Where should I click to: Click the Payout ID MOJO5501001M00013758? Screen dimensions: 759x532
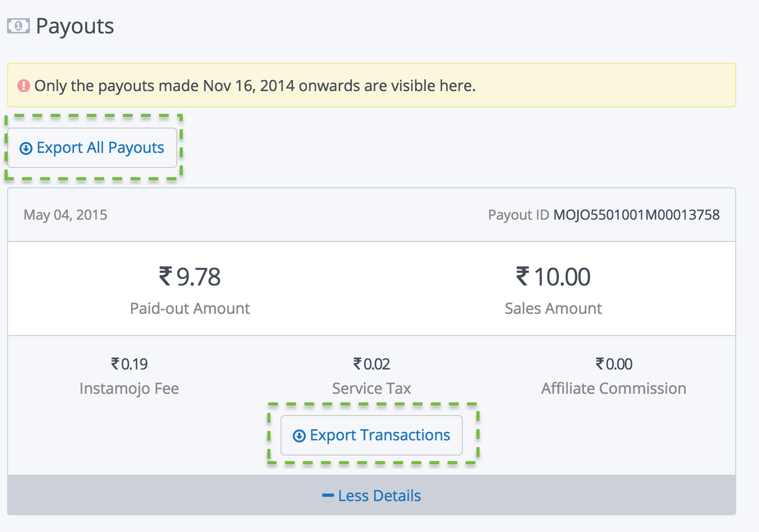point(636,215)
